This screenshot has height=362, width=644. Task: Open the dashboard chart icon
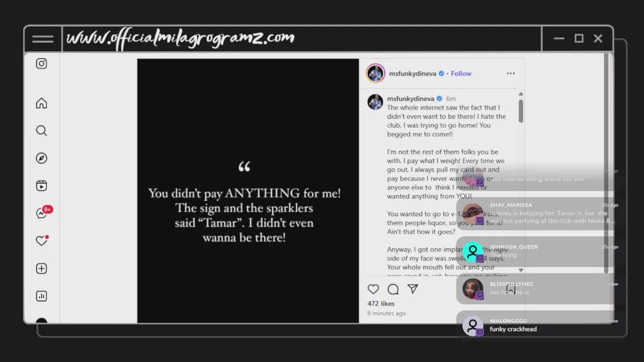pyautogui.click(x=41, y=296)
